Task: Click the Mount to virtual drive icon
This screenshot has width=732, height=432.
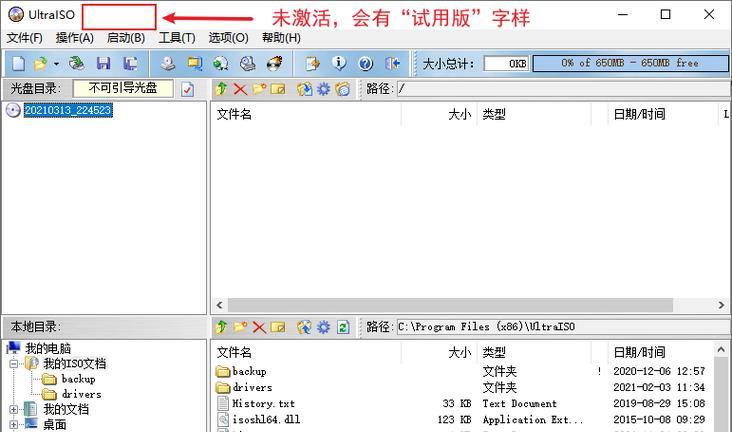Action: pyautogui.click(x=247, y=64)
